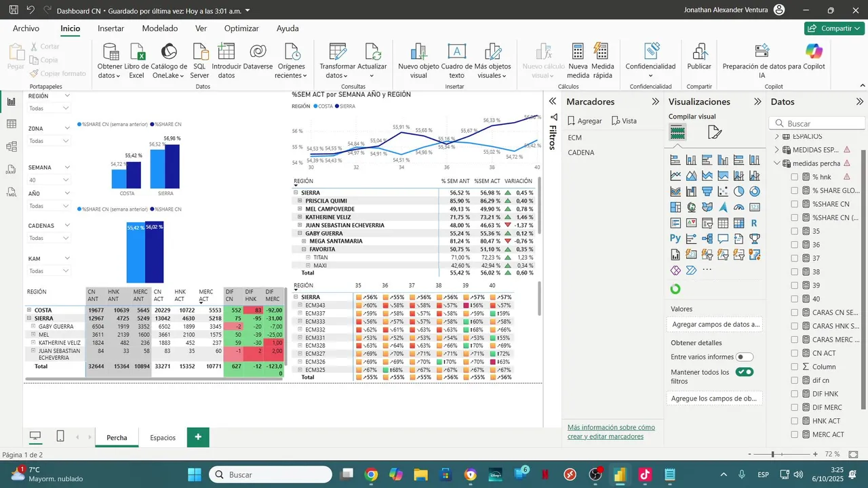Select the Python visual icon in Visualizaciones
Viewport: 868px width, 488px height.
675,238
